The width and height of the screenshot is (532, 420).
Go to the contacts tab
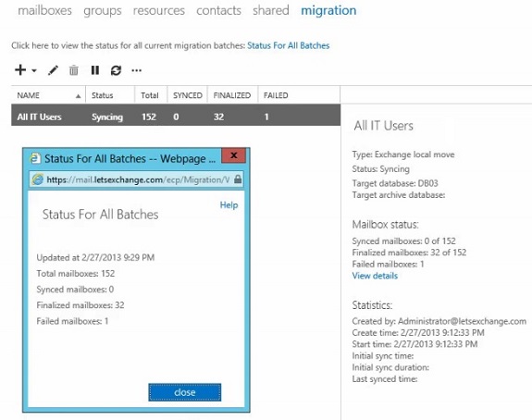point(219,10)
